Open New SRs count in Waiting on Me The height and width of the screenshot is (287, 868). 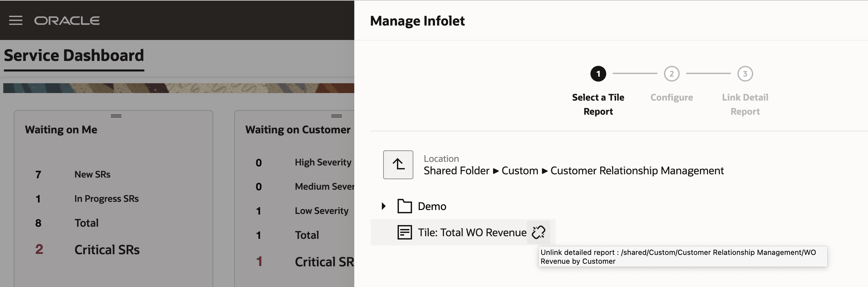click(38, 175)
